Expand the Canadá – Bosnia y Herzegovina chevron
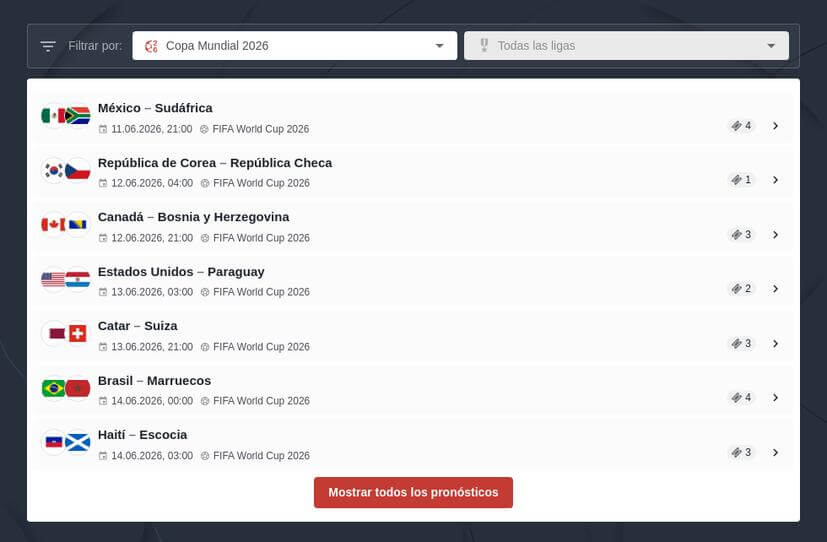Screen dimensions: 827x542 tap(775, 235)
